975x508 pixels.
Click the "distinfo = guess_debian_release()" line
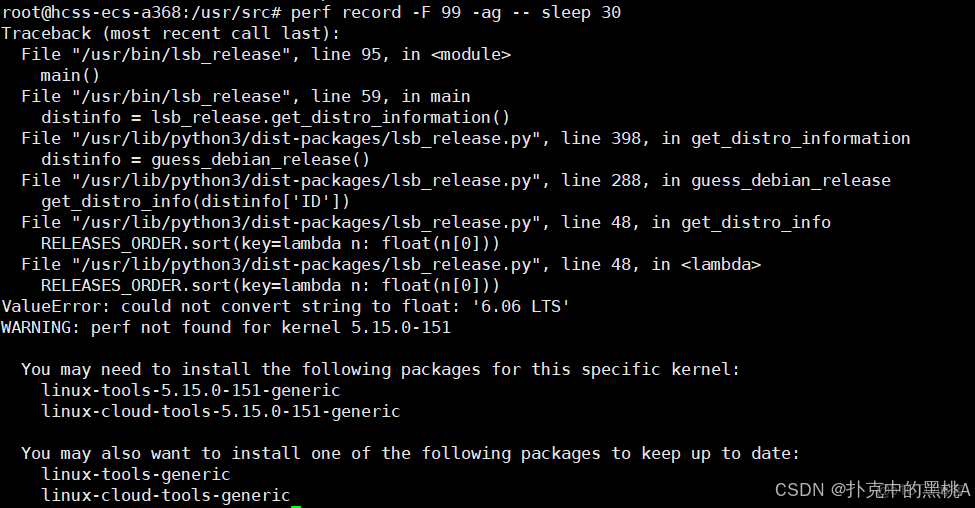[205, 159]
